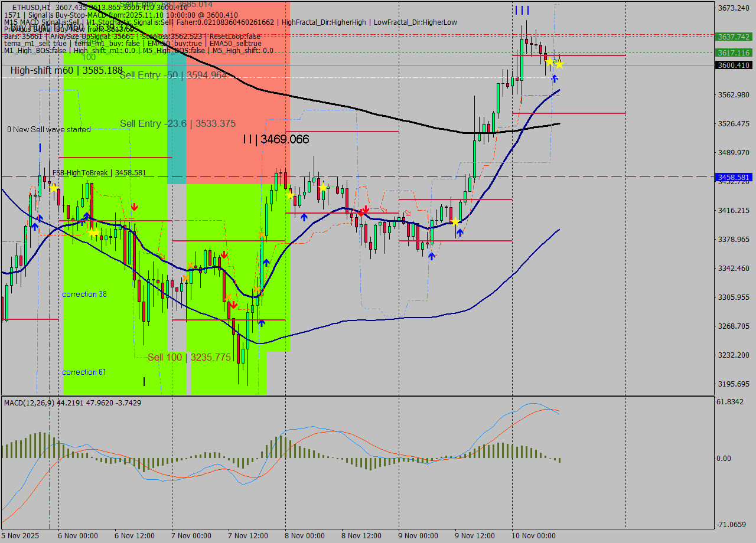
Task: Click the red down arrow after 6 Nov 12:00
Action: (x=135, y=207)
